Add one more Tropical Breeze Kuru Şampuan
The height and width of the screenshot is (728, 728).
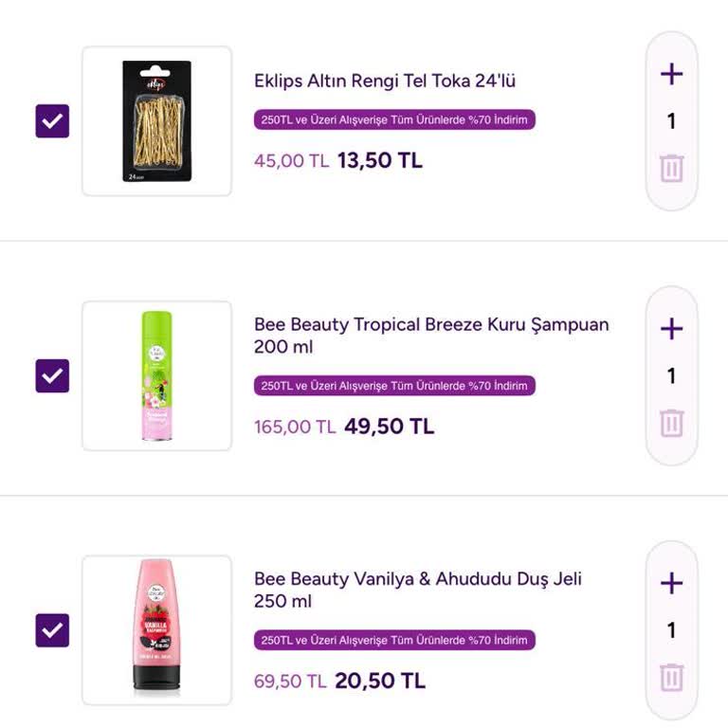tap(671, 329)
